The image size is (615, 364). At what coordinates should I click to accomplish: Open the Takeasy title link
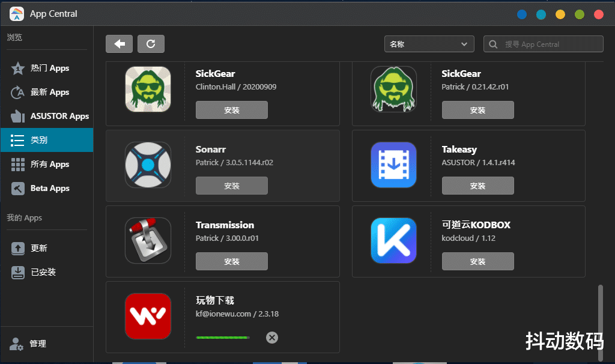(459, 150)
